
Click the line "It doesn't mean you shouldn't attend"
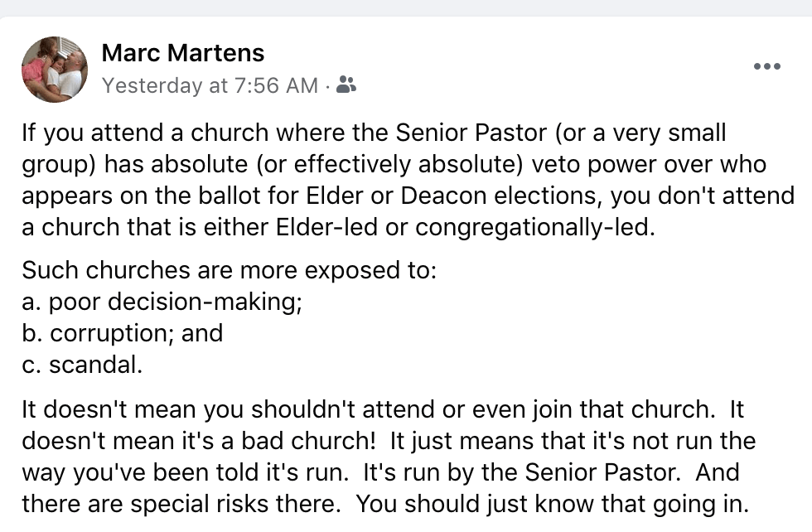pyautogui.click(x=381, y=408)
